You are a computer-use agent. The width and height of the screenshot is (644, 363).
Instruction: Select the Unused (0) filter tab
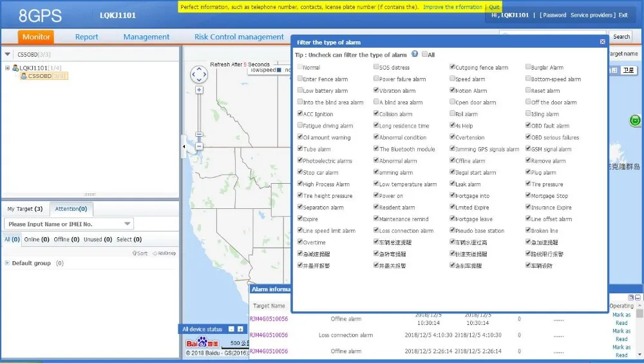point(98,239)
